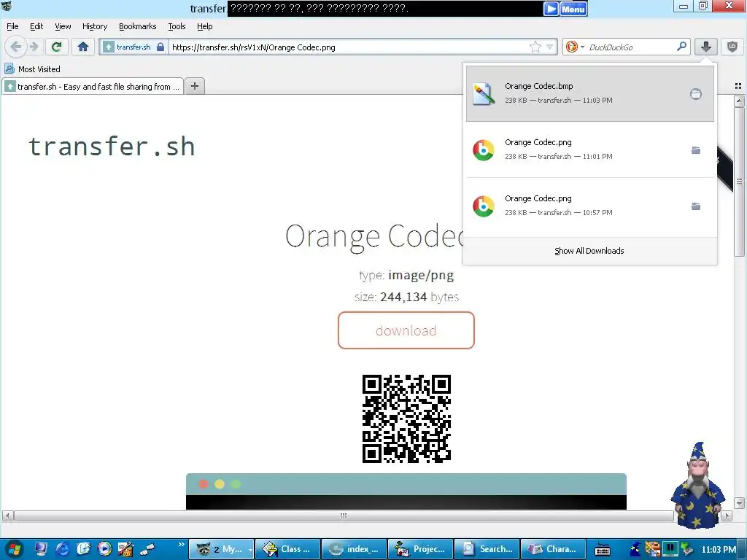This screenshot has height=560, width=747.
Task: Click the search magnifier icon
Action: pos(681,47)
